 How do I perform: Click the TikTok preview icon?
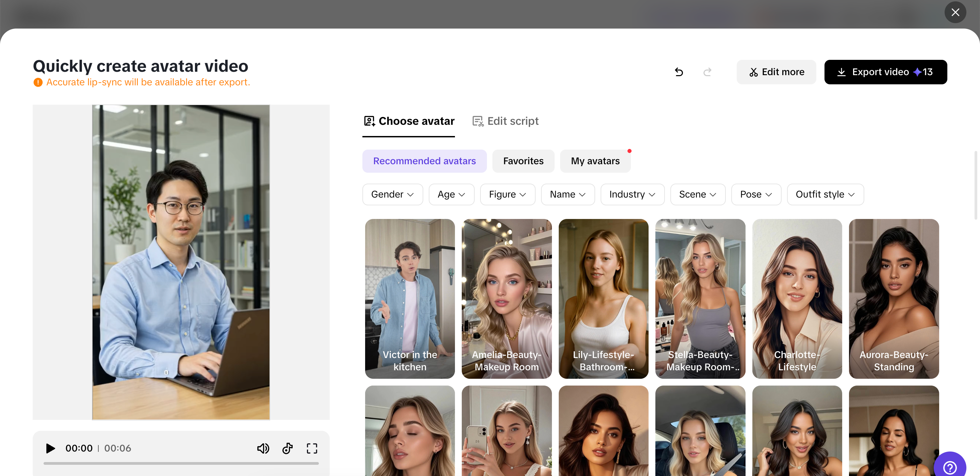(288, 448)
